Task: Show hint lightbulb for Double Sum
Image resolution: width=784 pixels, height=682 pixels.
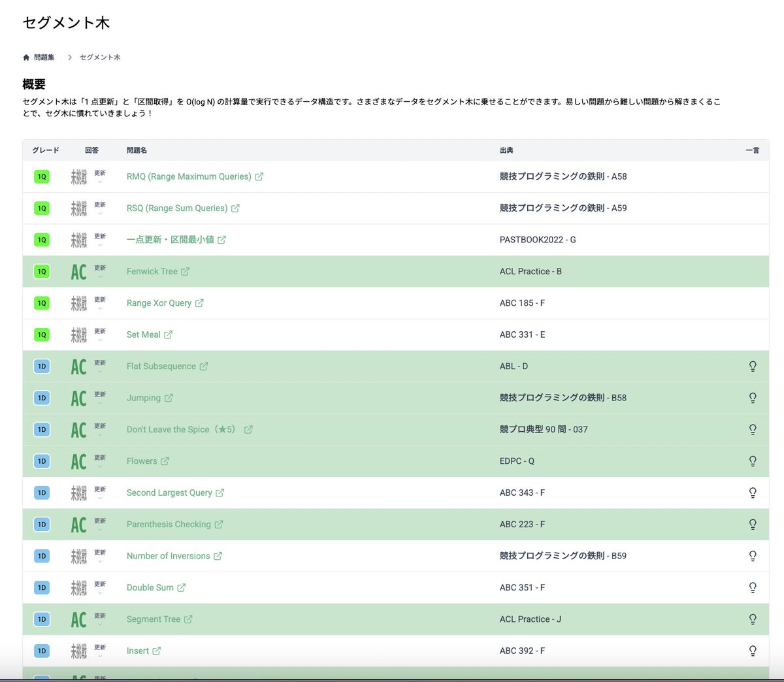Action: click(753, 588)
